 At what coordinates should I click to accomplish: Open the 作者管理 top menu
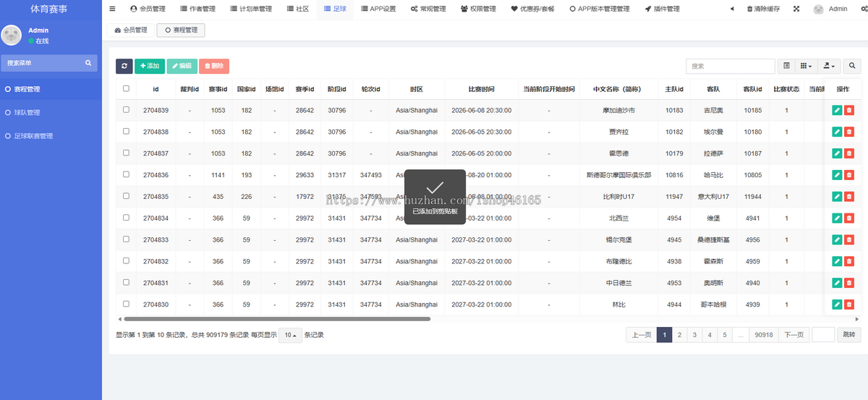[x=197, y=9]
